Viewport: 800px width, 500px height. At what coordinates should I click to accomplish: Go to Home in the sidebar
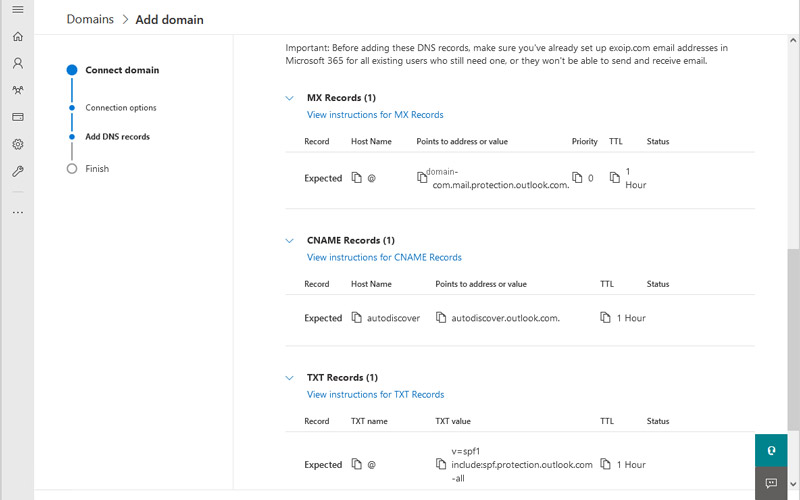coord(18,37)
